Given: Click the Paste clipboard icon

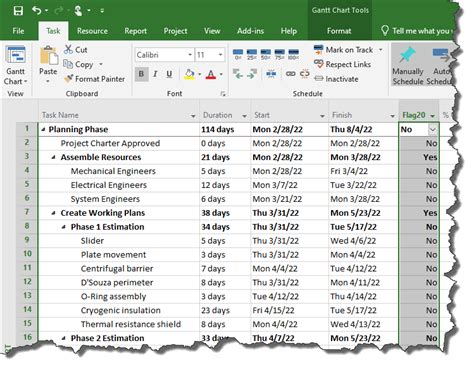Looking at the screenshot, I should (49, 56).
